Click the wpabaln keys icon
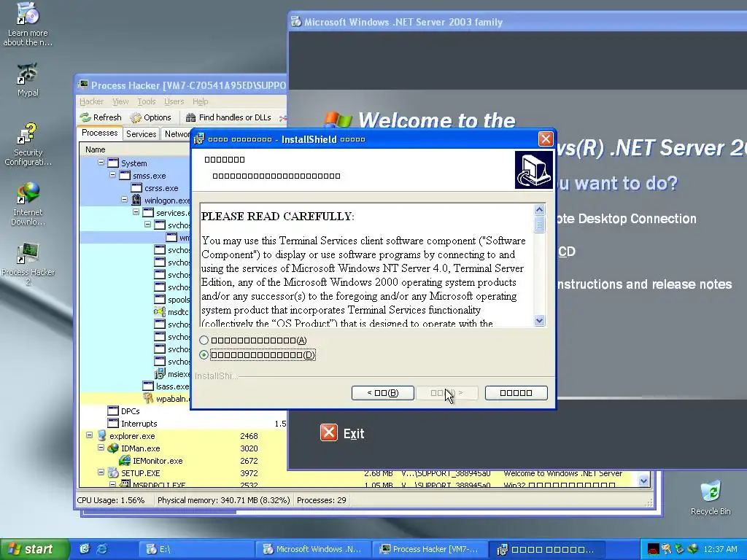 [148, 398]
